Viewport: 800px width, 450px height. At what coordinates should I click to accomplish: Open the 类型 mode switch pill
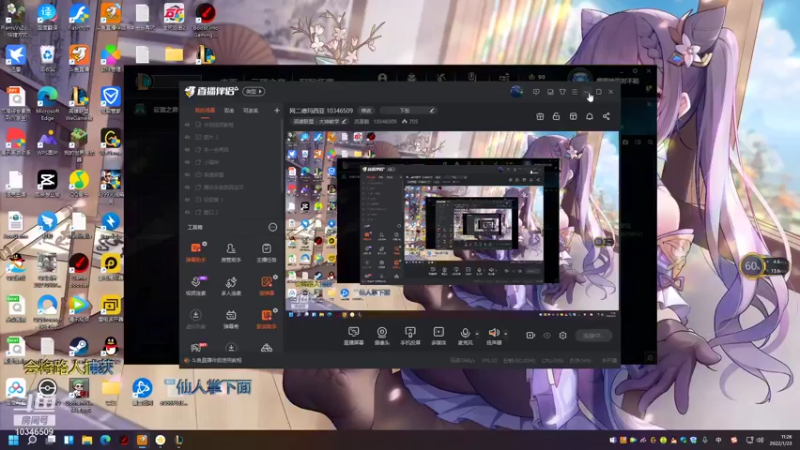click(254, 91)
